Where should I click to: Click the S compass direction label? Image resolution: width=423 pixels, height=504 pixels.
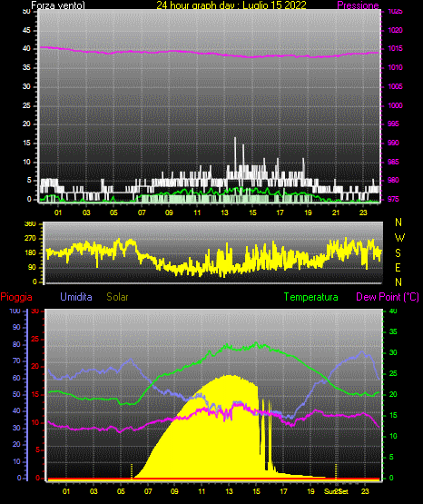(398, 253)
